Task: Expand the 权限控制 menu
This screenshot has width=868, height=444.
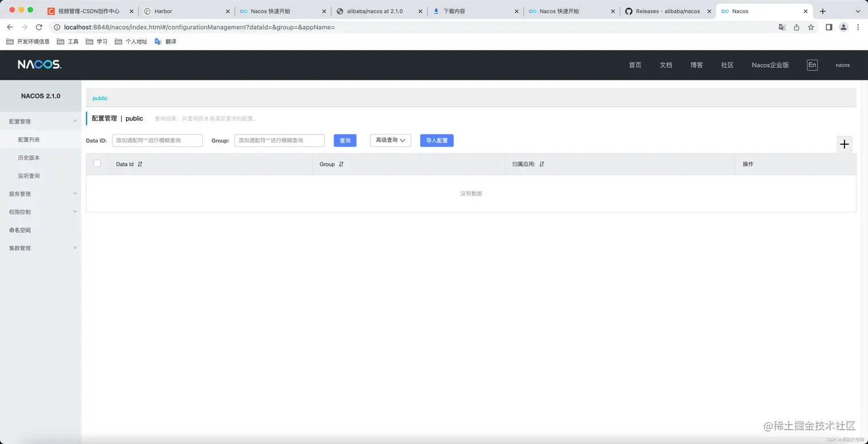Action: click(x=40, y=212)
